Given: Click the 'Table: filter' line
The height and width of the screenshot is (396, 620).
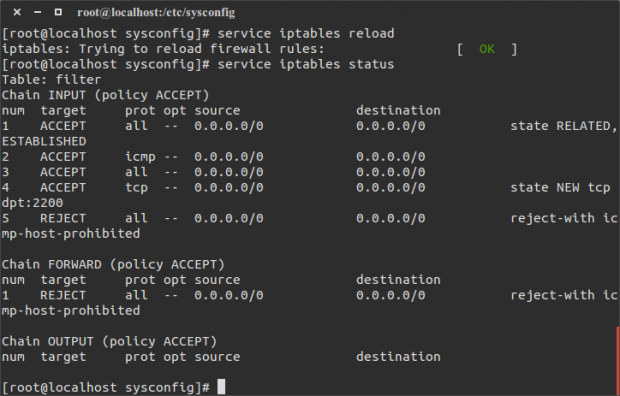Looking at the screenshot, I should click(51, 80).
